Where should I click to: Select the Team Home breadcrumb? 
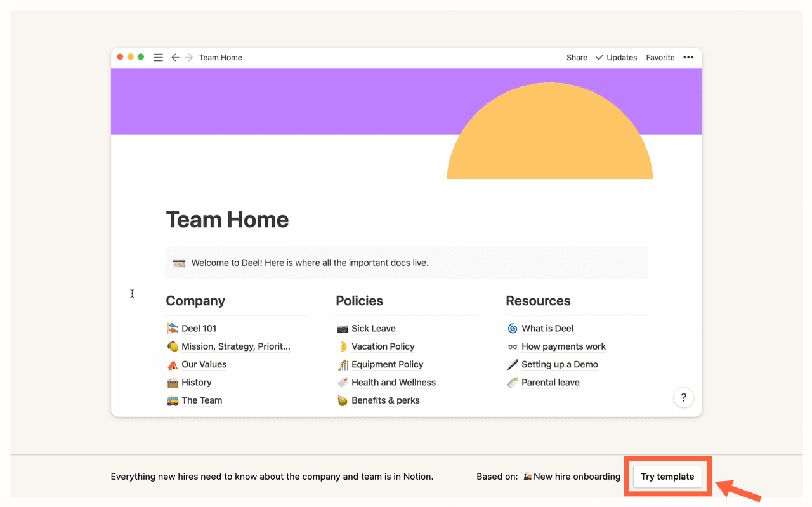220,57
